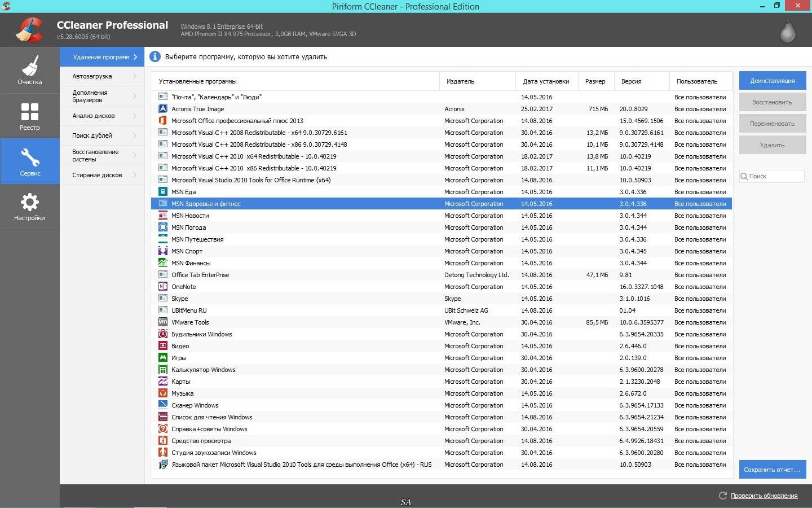Click the 715 МБ size cell
The width and height of the screenshot is (812, 508).
pyautogui.click(x=598, y=109)
